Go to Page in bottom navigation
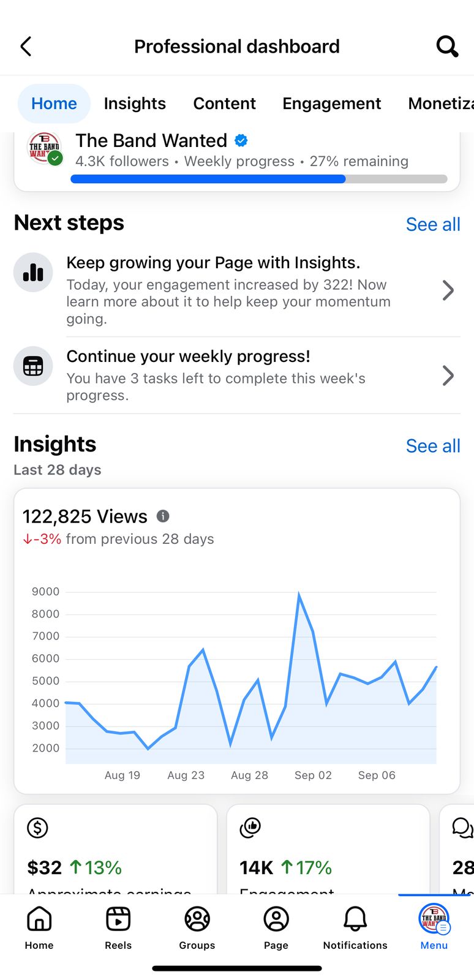The height and width of the screenshot is (980, 474). (x=276, y=927)
